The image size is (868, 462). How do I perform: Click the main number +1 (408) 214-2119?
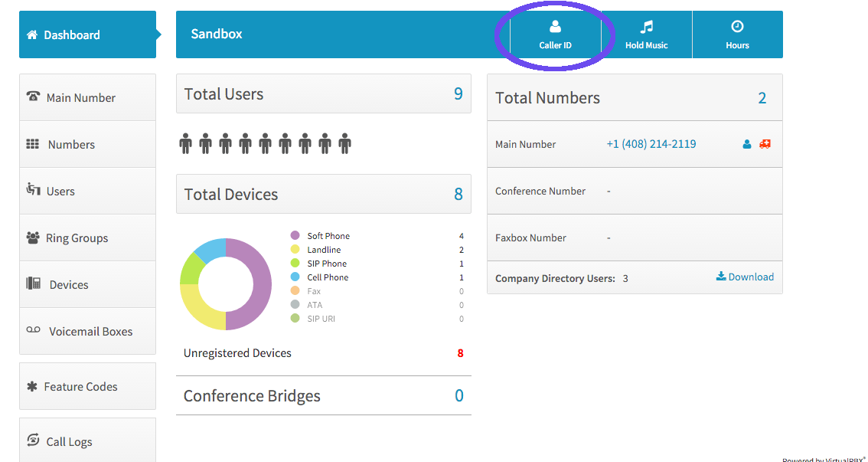(x=651, y=144)
